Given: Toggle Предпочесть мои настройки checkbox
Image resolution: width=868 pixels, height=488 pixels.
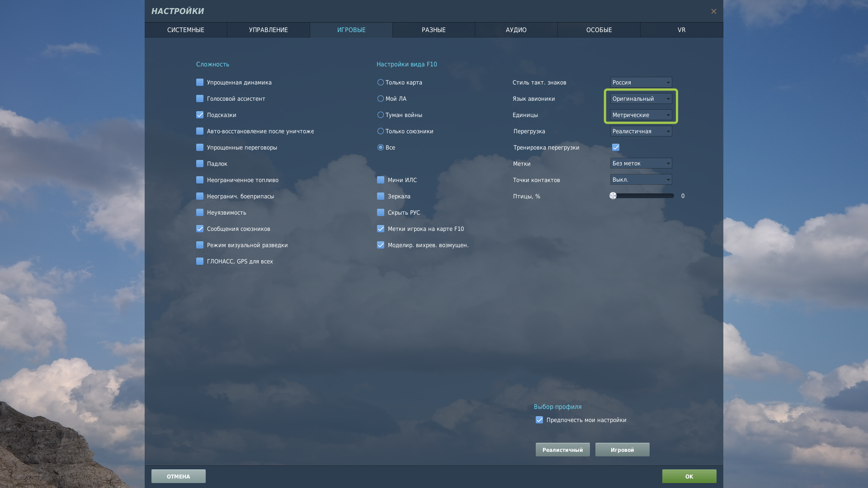Looking at the screenshot, I should 539,420.
